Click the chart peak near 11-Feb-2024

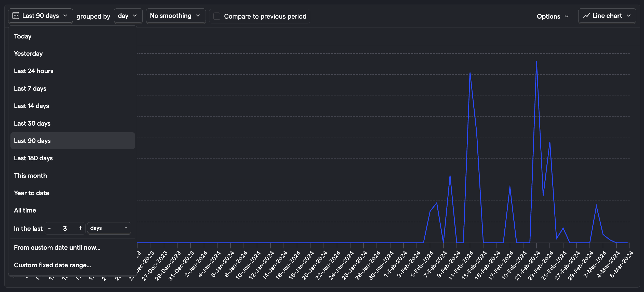pos(470,73)
